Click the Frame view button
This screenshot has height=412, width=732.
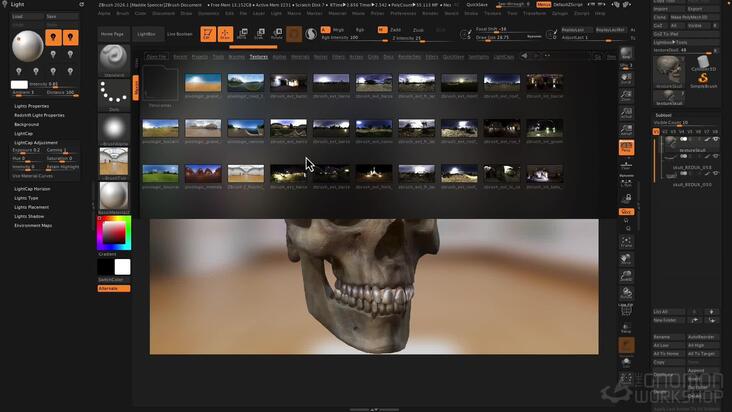626,241
